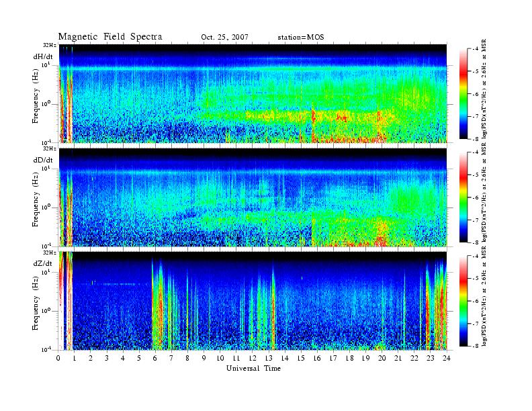Click the color scale bar beside dD/dt panel
Image resolution: width=532 pixels, height=411 pixels.
[463, 197]
